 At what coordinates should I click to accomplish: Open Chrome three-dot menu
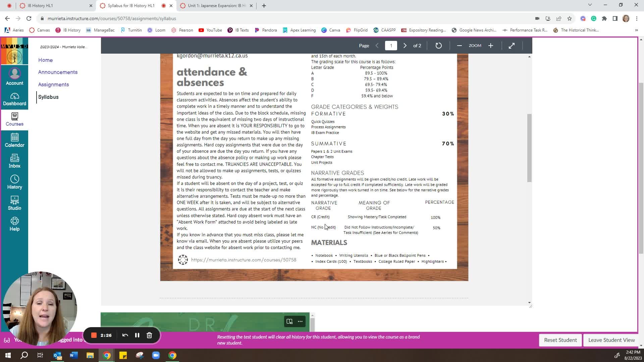[x=637, y=18]
